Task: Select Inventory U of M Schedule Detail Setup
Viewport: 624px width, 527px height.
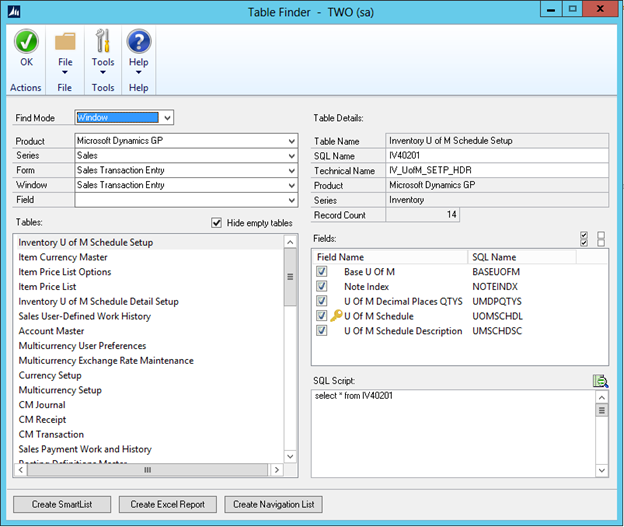Action: click(98, 301)
